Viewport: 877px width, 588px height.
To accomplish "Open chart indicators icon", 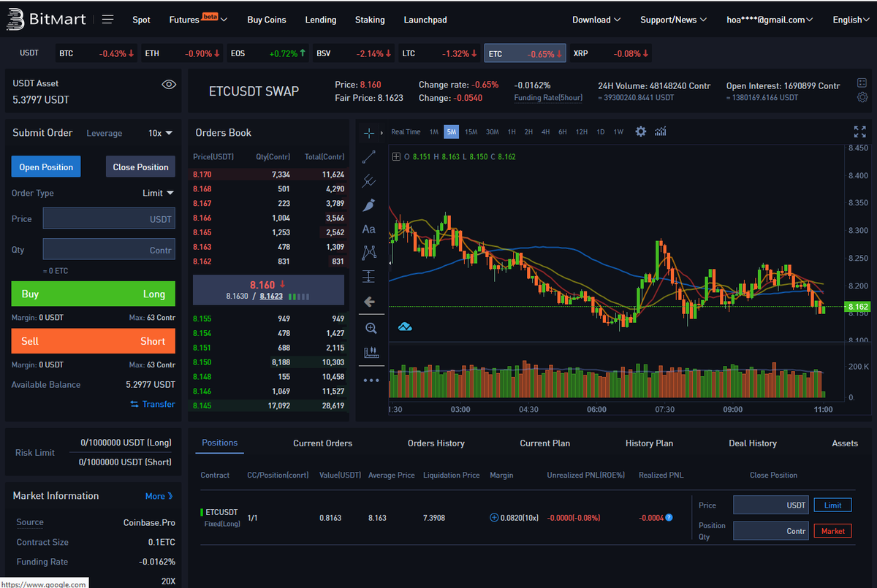I will coord(661,131).
